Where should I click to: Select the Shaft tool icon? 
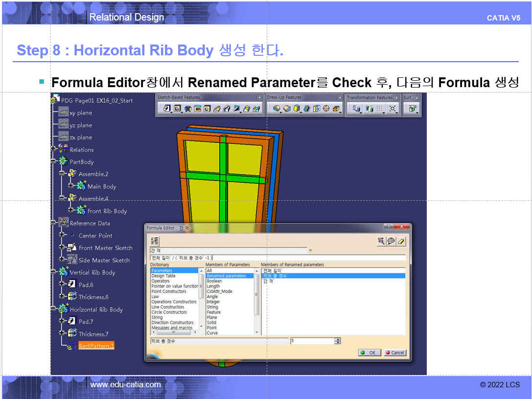pos(187,109)
